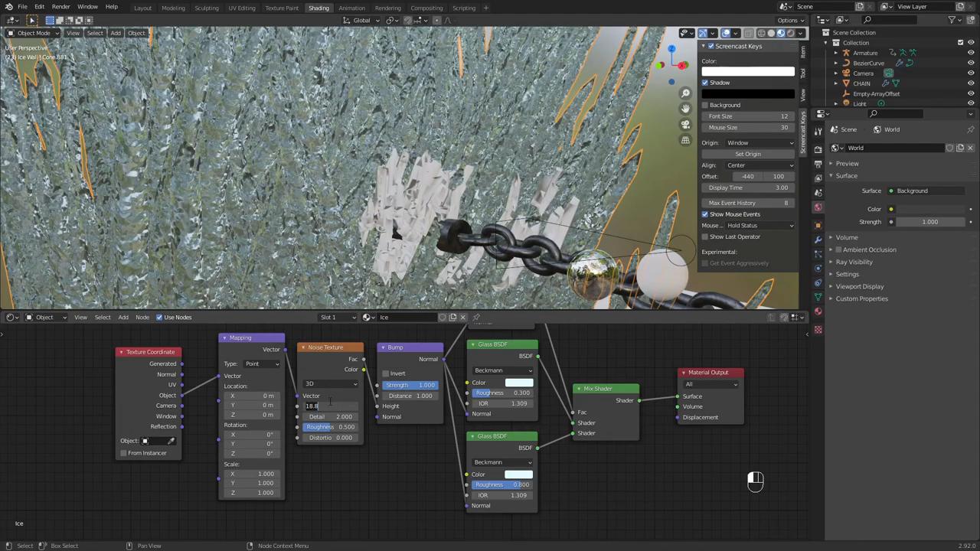The height and width of the screenshot is (551, 980).
Task: Open the Modifier properties wrench tab
Action: [x=818, y=240]
